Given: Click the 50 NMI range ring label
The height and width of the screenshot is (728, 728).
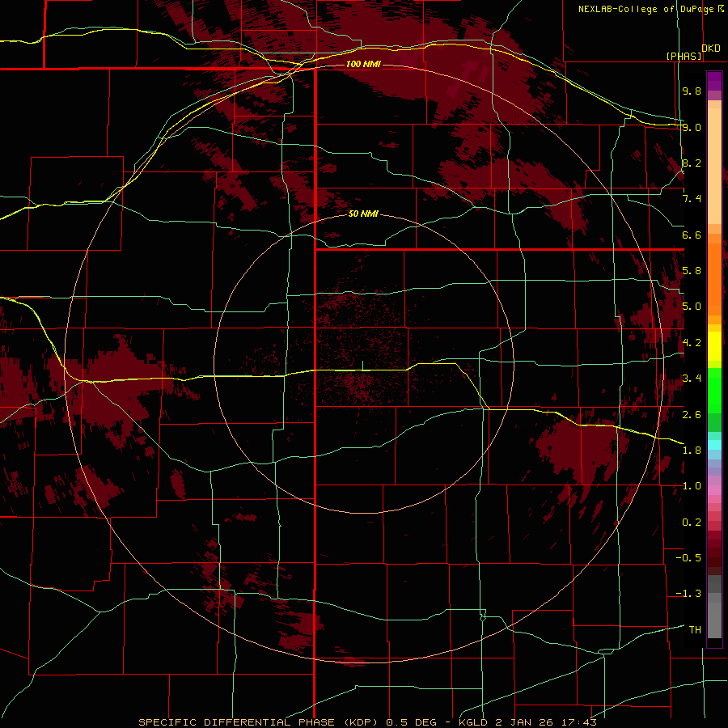Looking at the screenshot, I should [363, 214].
